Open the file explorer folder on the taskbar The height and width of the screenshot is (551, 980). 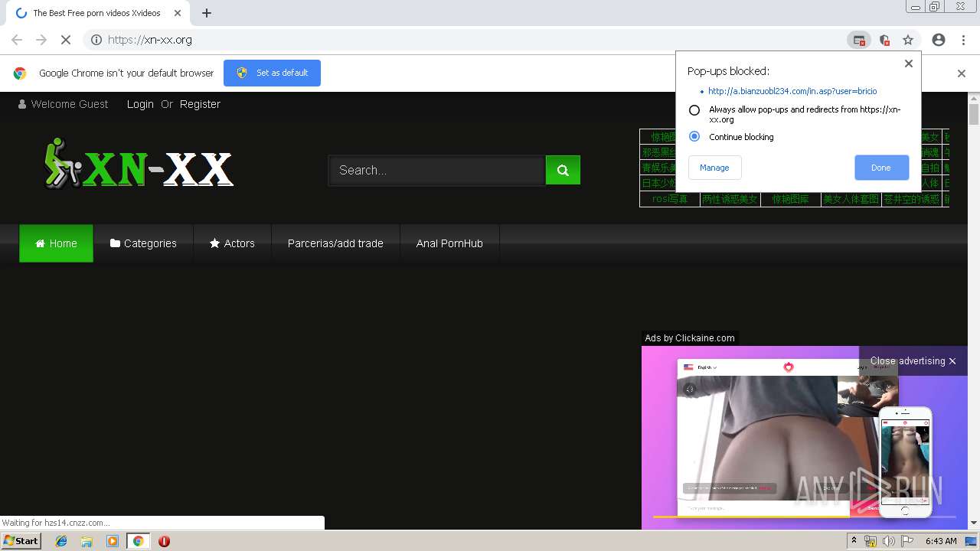tap(87, 541)
